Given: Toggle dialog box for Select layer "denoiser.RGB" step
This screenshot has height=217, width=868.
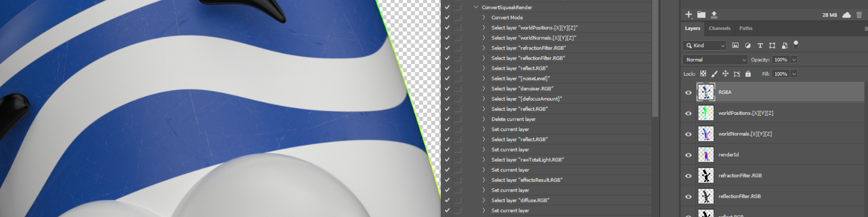Looking at the screenshot, I should point(458,89).
